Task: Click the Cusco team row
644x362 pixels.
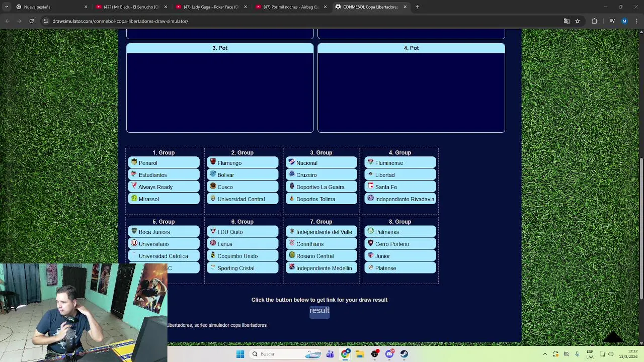Action: click(243, 187)
